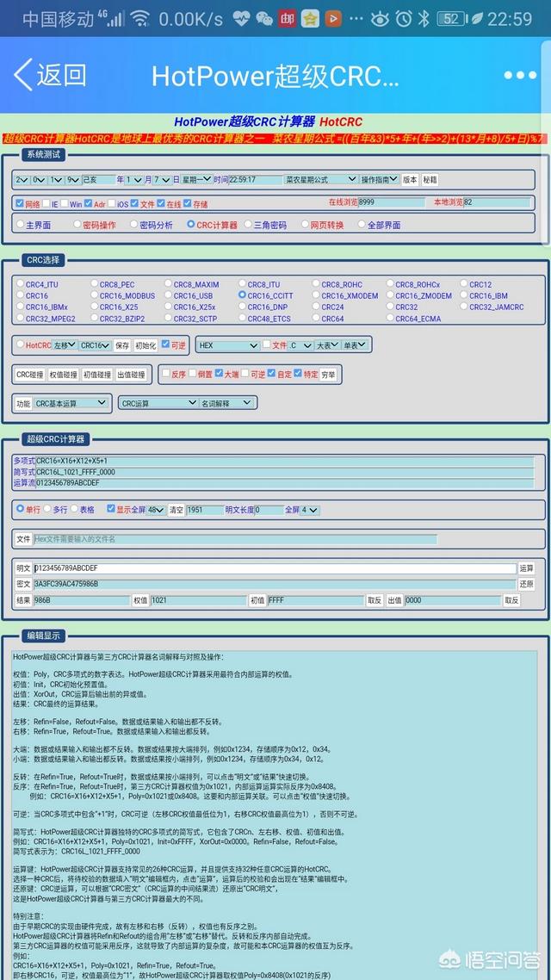Viewport: 551px width, 980px height.
Task: Select the 密码分析 radio option
Action: pyautogui.click(x=133, y=224)
